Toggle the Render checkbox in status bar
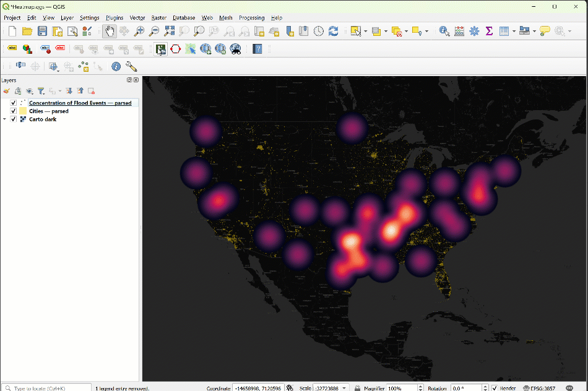Screen dimensions: 588x391 pos(495,387)
